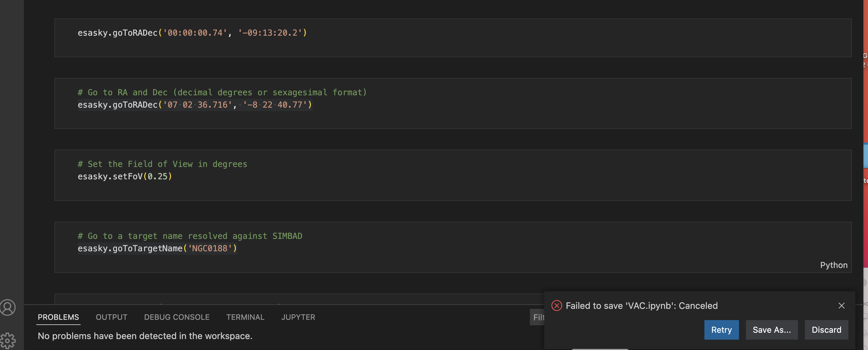
Task: Open the OUTPUT panel tab
Action: [x=111, y=317]
